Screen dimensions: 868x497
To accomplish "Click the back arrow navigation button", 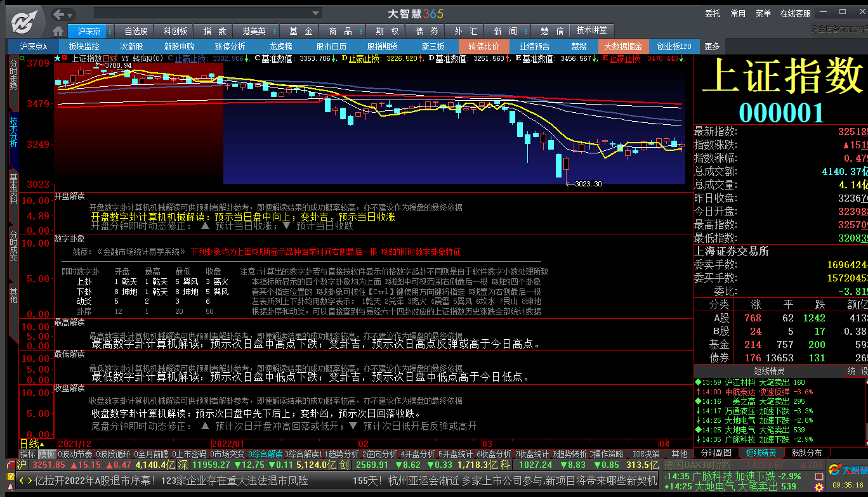I will [x=59, y=14].
